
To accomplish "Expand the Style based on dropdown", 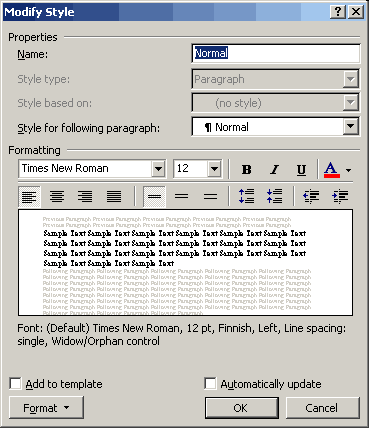I will point(350,103).
